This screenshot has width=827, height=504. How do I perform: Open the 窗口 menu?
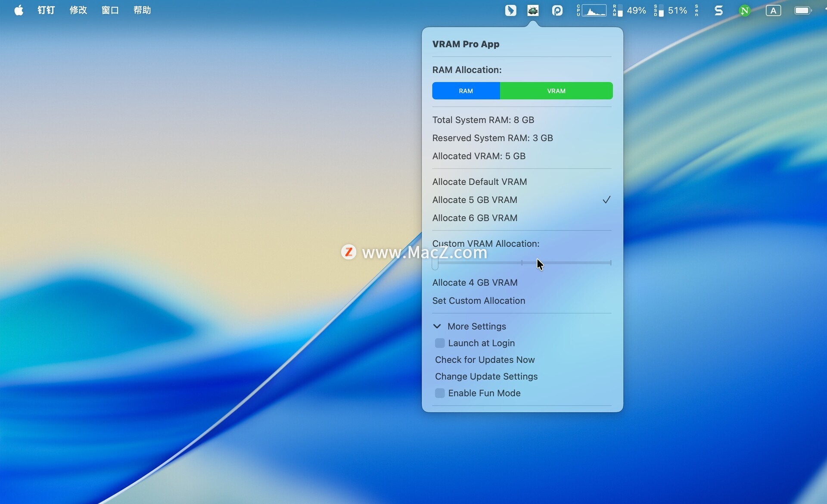coord(110,10)
